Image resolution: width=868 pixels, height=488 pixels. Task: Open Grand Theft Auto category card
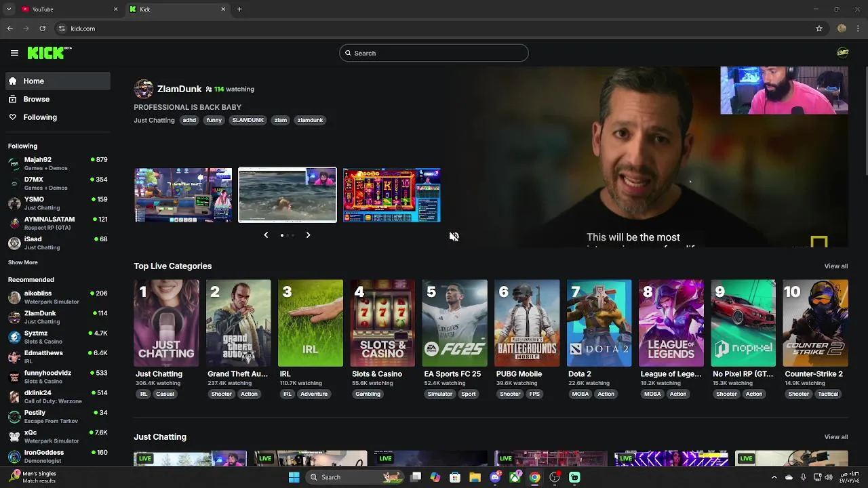click(x=238, y=323)
